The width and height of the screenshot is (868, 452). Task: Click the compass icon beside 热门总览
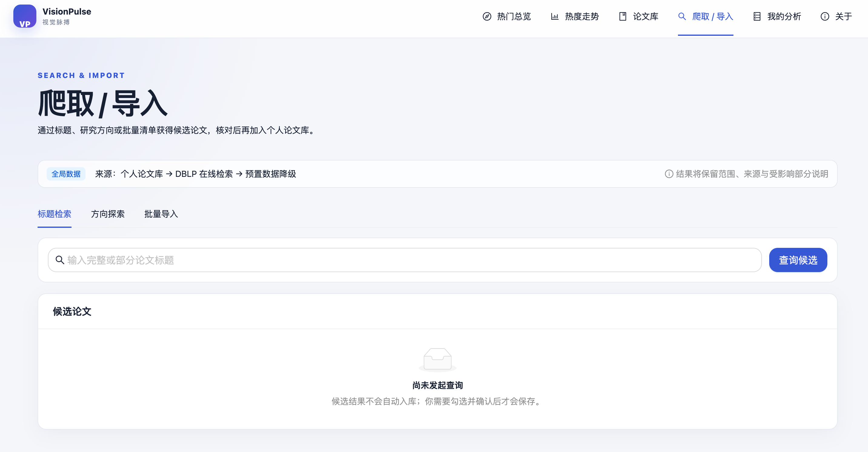[x=487, y=16]
